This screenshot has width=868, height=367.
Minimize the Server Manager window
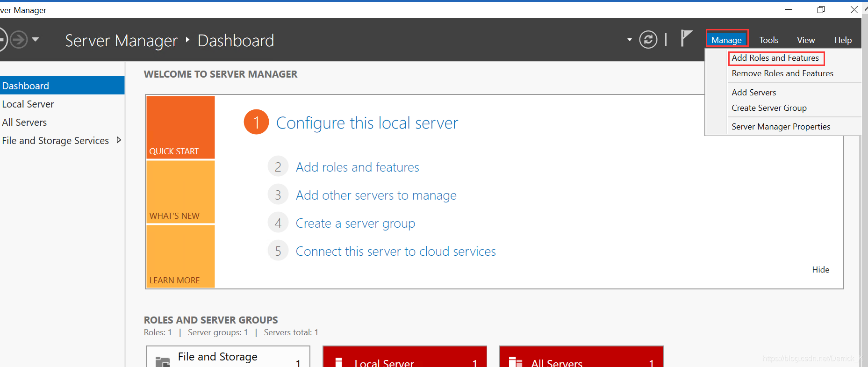pos(789,10)
